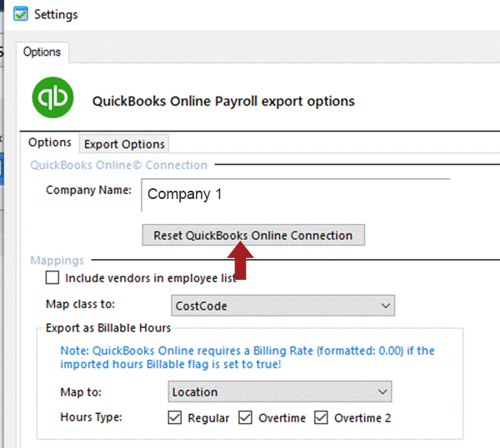
Task: Click the Company Name input field
Action: (x=296, y=195)
